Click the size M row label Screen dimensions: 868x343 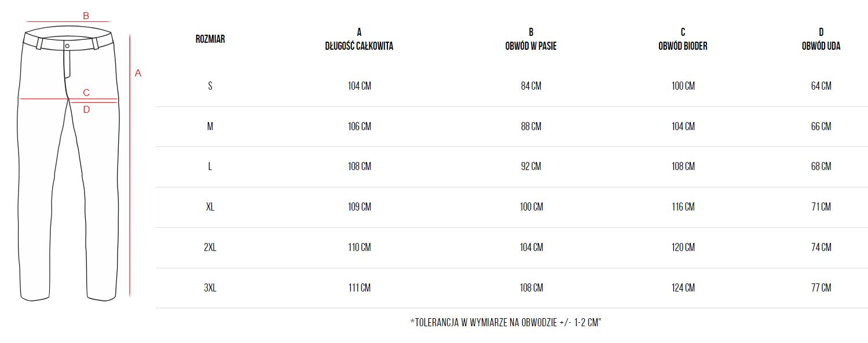(210, 126)
